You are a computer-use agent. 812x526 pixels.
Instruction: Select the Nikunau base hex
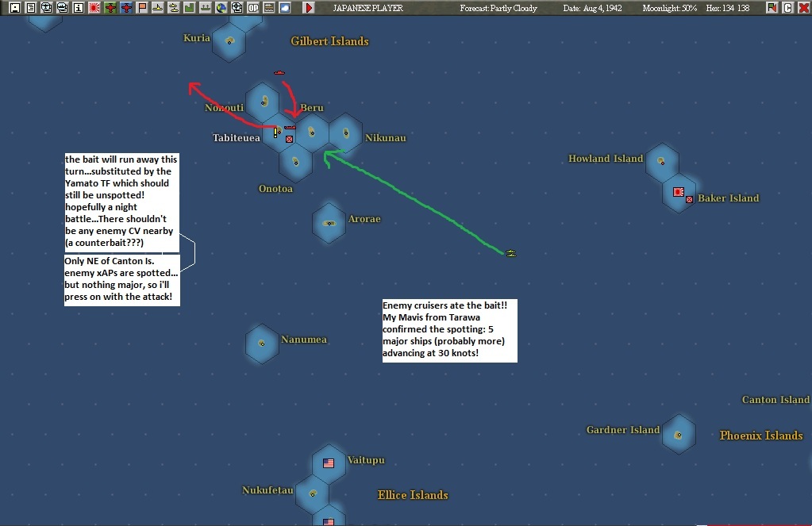pyautogui.click(x=345, y=133)
